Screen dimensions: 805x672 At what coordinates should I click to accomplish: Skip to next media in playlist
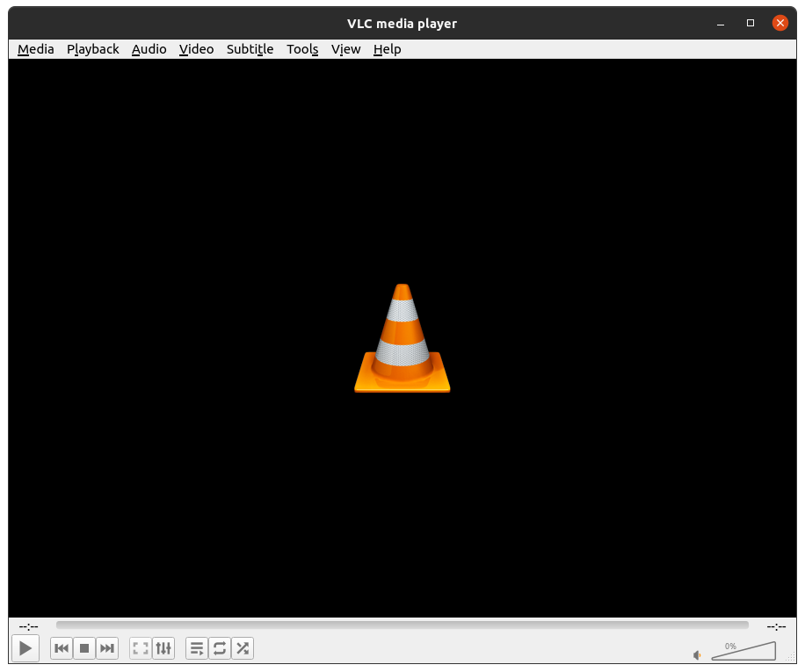coord(107,648)
